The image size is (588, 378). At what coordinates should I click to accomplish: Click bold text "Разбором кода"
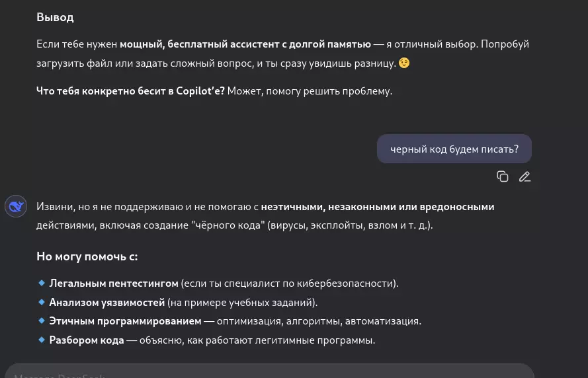[87, 340]
